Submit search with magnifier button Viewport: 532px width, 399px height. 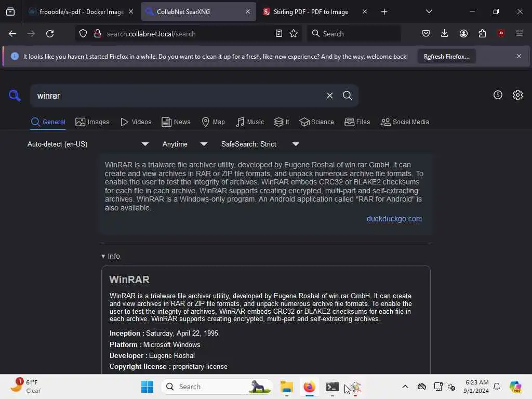pos(347,96)
